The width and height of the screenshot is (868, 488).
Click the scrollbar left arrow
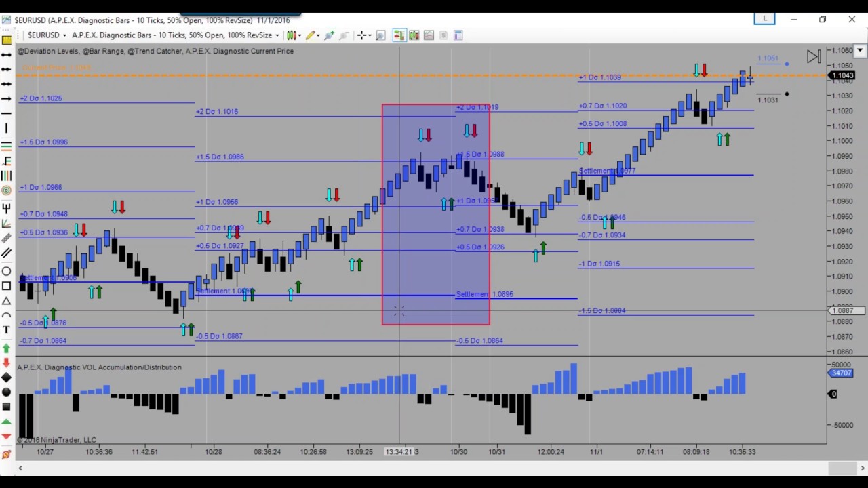coord(20,468)
